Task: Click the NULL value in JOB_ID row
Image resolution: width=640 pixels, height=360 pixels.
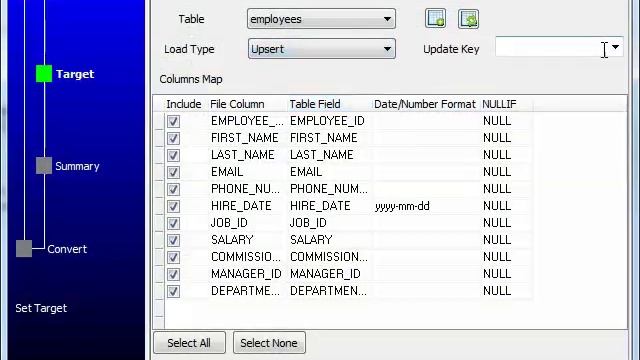Action: coord(497,223)
